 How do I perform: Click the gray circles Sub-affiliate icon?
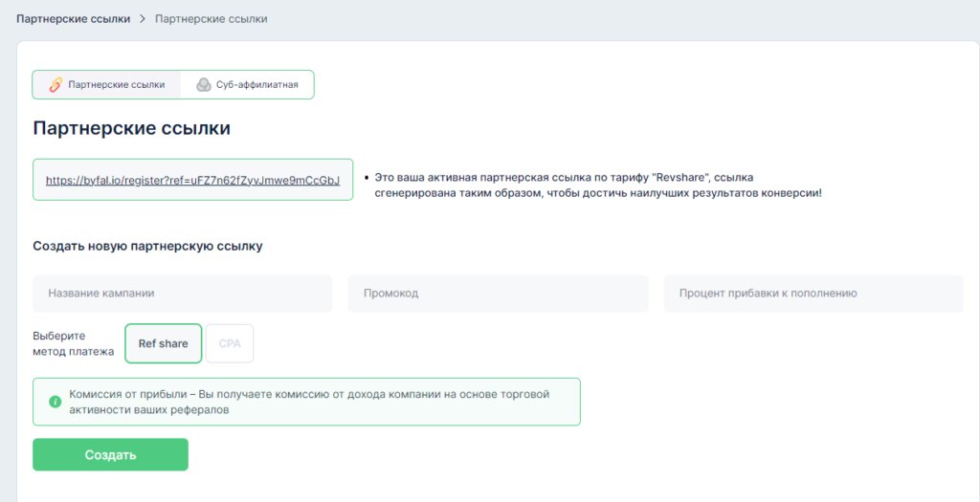pyautogui.click(x=203, y=85)
